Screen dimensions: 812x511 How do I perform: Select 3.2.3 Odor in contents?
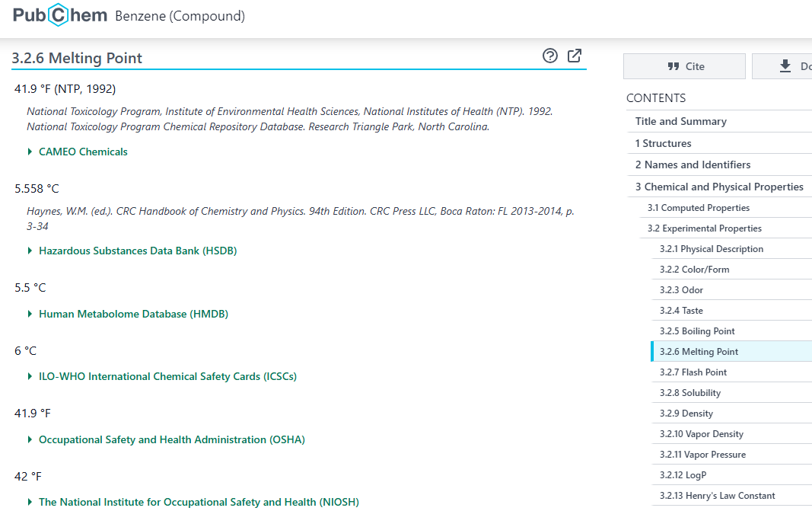coord(682,290)
